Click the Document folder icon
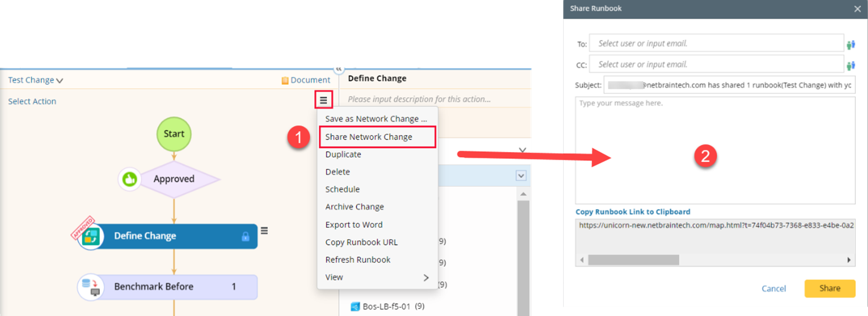868x316 pixels. tap(285, 80)
